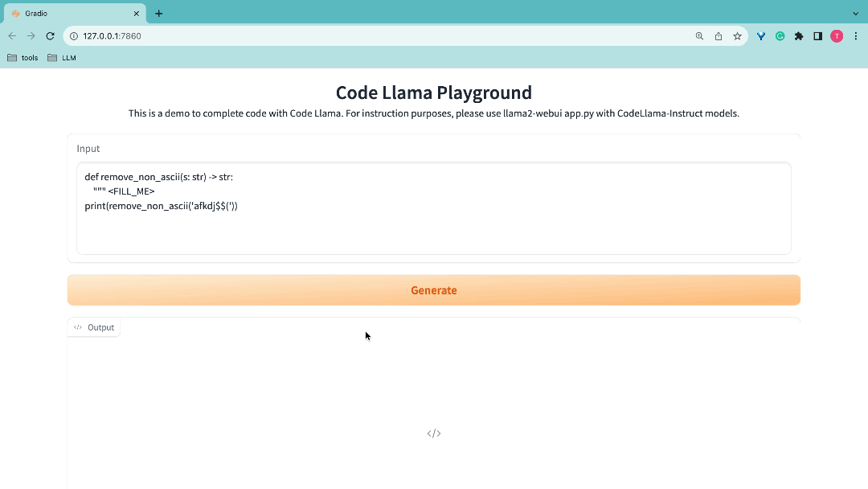Click the <FILL_ME> placeholder line
Viewport: 868px width, 489px height.
(x=124, y=191)
